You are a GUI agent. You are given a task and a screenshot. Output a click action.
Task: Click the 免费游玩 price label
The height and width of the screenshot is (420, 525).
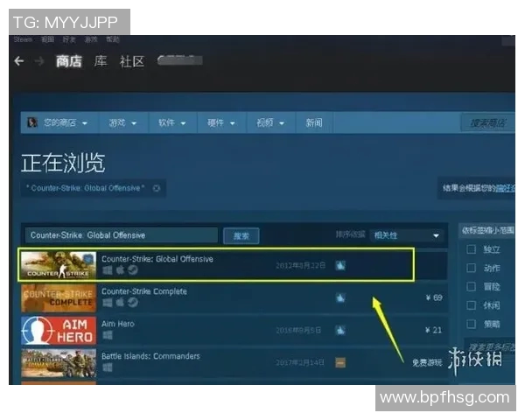pyautogui.click(x=427, y=363)
